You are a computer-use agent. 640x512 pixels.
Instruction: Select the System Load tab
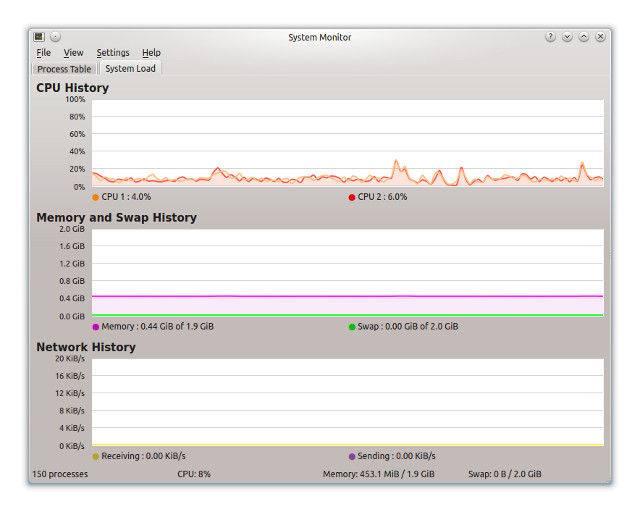130,69
